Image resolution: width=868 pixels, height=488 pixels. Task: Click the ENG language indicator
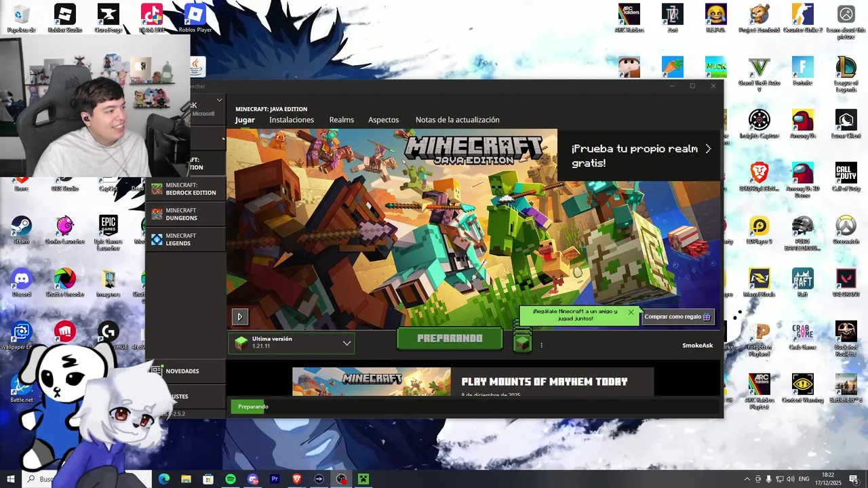click(x=804, y=479)
